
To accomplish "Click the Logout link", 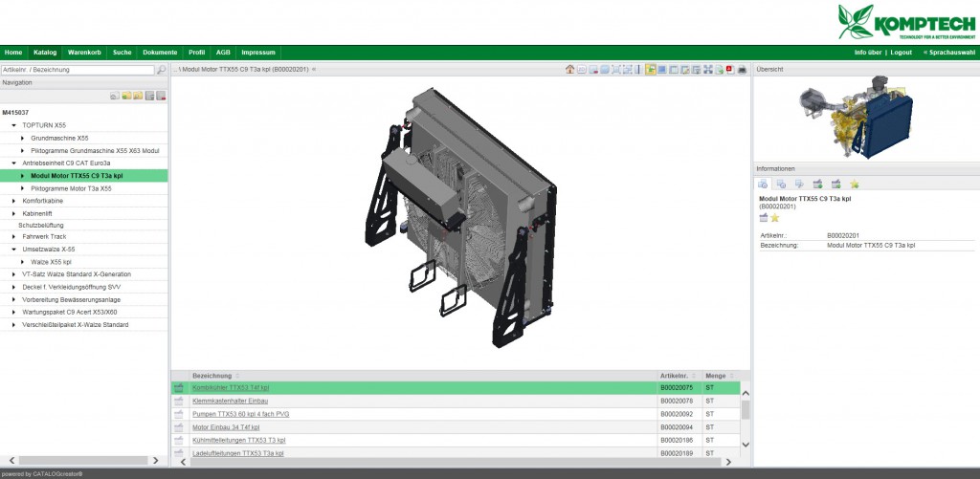I will [901, 52].
